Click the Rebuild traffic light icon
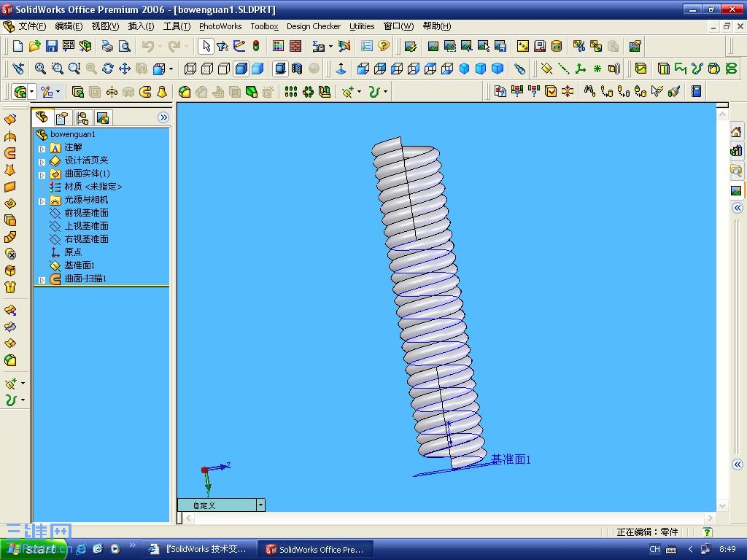747x560 pixels. (256, 46)
